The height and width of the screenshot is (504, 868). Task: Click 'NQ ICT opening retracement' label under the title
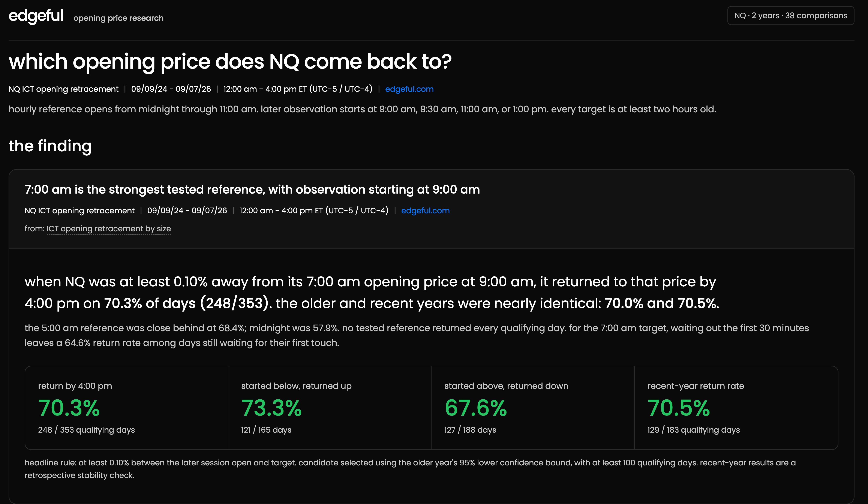[63, 89]
